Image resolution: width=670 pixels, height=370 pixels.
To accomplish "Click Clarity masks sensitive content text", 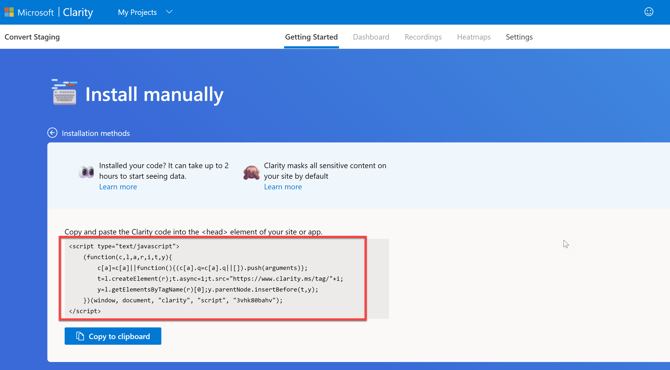I will [325, 171].
